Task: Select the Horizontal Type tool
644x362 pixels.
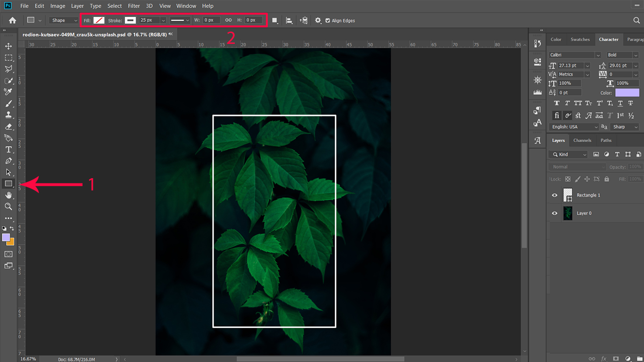Action: tap(8, 149)
